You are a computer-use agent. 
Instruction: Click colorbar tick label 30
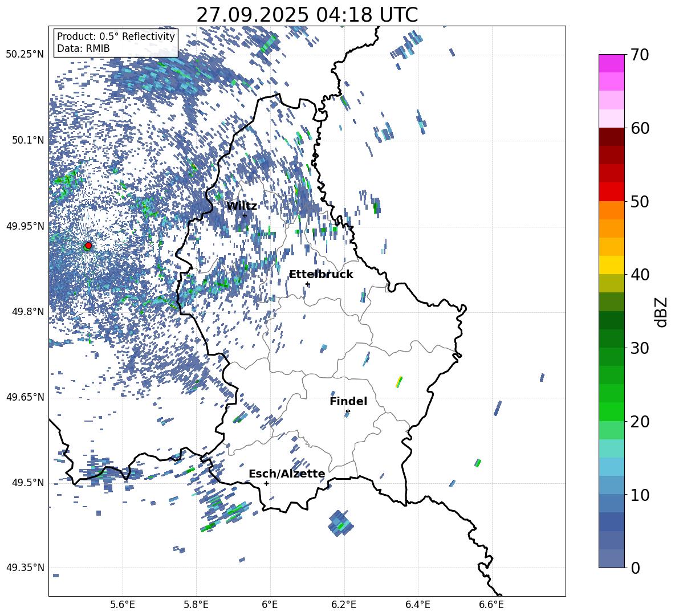(x=640, y=348)
